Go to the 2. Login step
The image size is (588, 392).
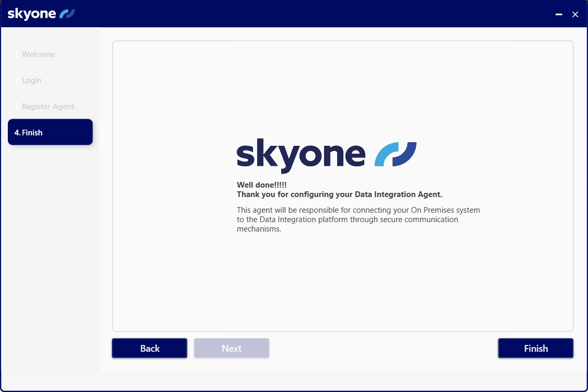pos(28,80)
